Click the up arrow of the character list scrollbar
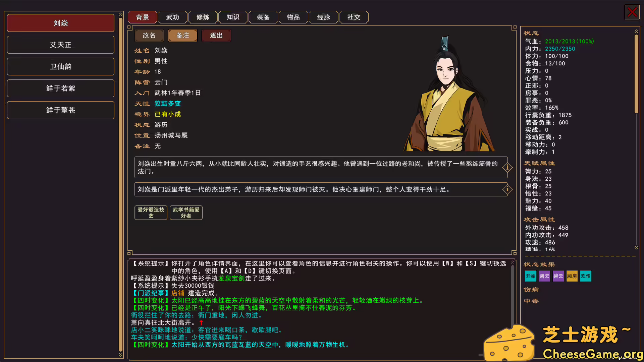The width and height of the screenshot is (644, 362). [121, 14]
